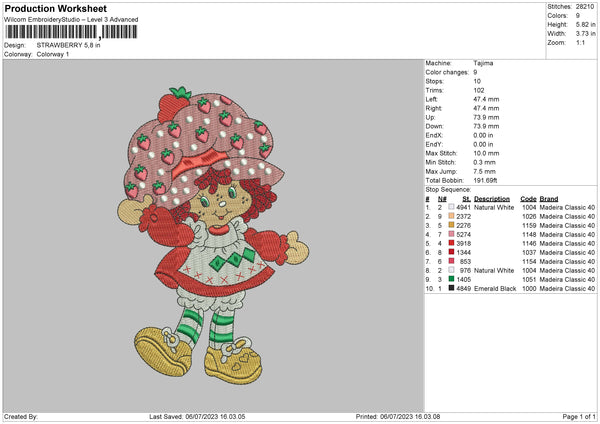Select the Wilcom EmbroideryStudio Level 3 Advanced text
The height and width of the screenshot is (424, 600).
point(71,20)
